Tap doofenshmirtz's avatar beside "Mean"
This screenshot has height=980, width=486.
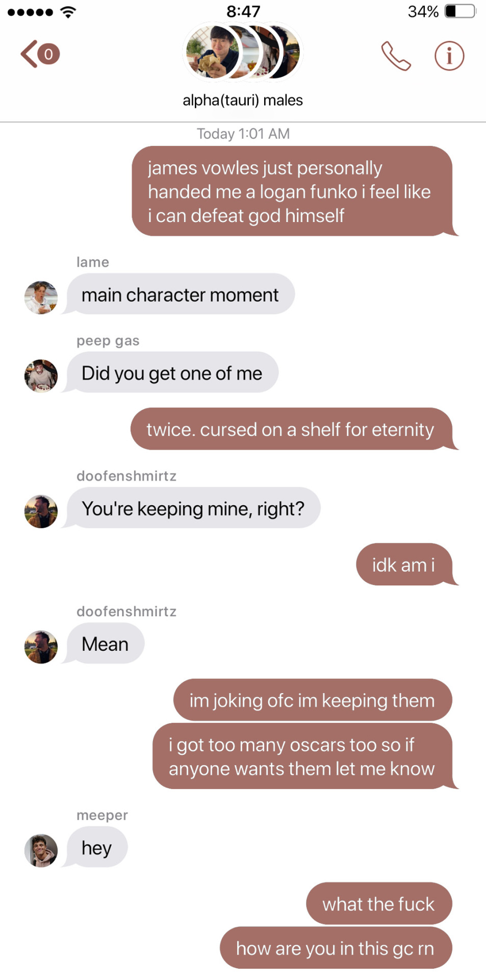41,647
